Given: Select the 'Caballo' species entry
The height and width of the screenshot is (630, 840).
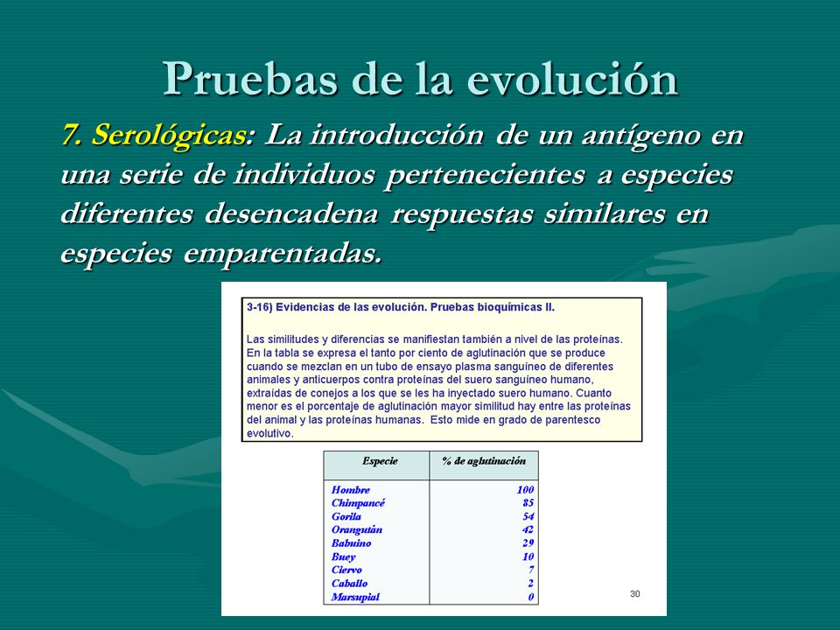Looking at the screenshot, I should pyautogui.click(x=349, y=584).
